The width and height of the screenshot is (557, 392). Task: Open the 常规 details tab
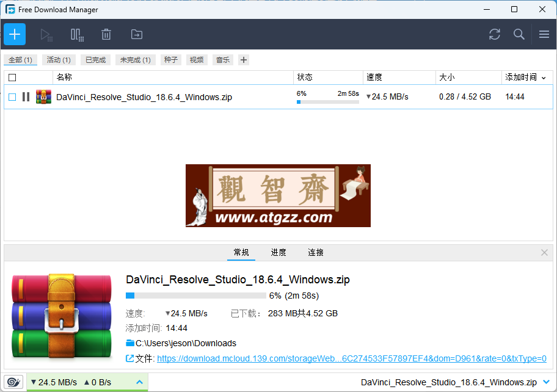pos(241,252)
